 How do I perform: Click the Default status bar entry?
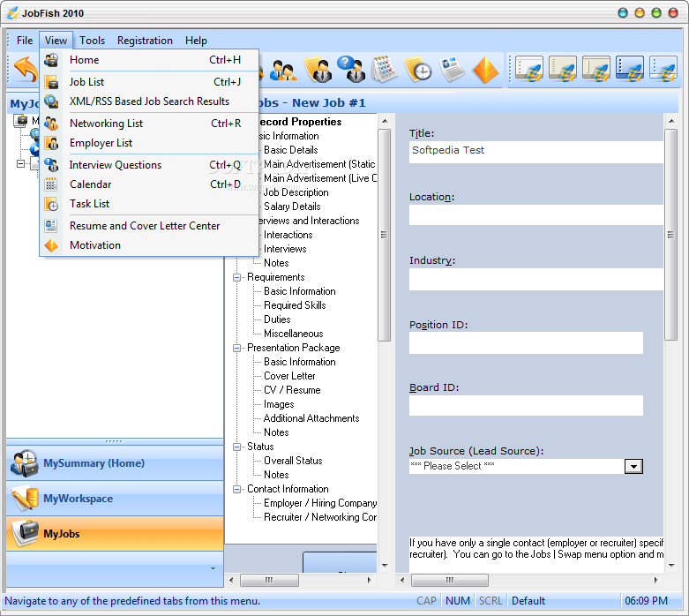click(x=528, y=601)
